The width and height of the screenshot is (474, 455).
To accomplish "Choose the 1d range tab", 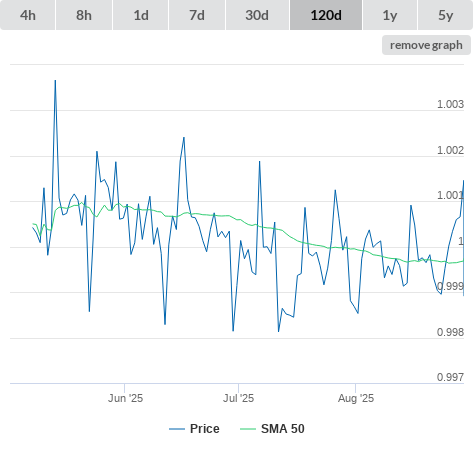I will point(141,15).
